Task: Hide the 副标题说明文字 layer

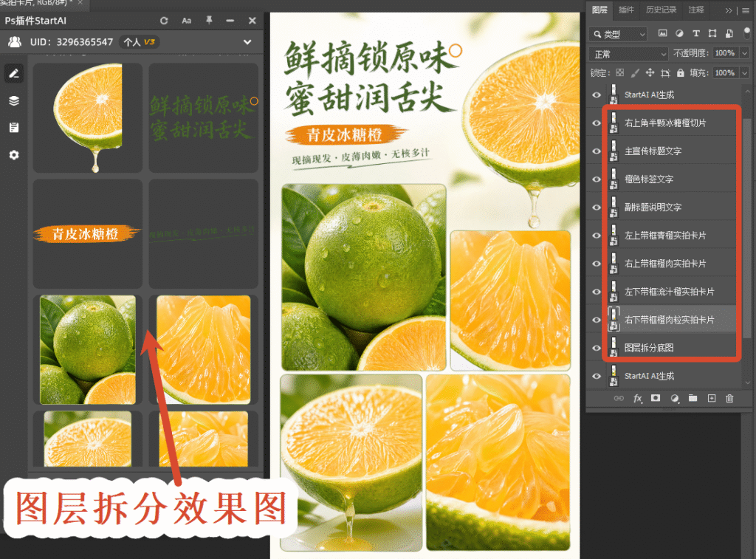Action: [x=597, y=208]
